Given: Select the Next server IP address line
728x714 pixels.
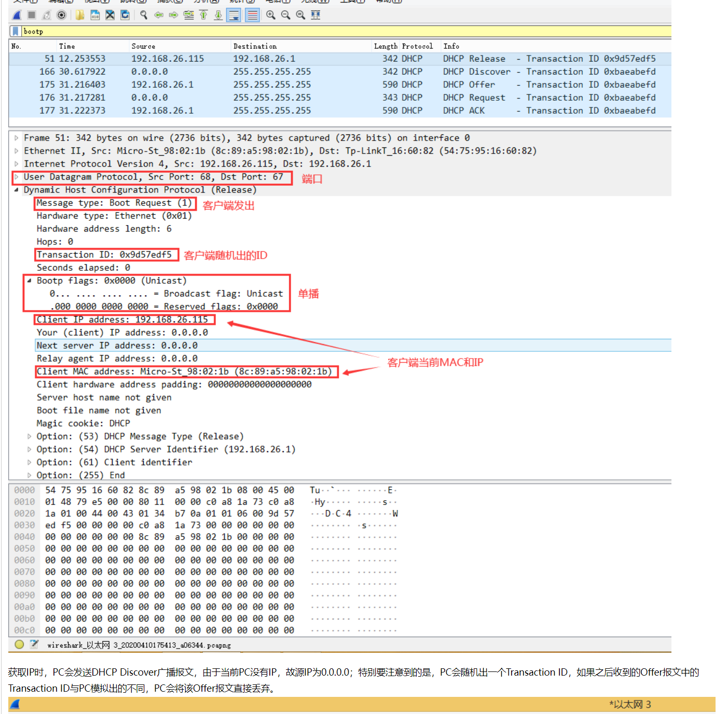Looking at the screenshot, I should (x=353, y=346).
